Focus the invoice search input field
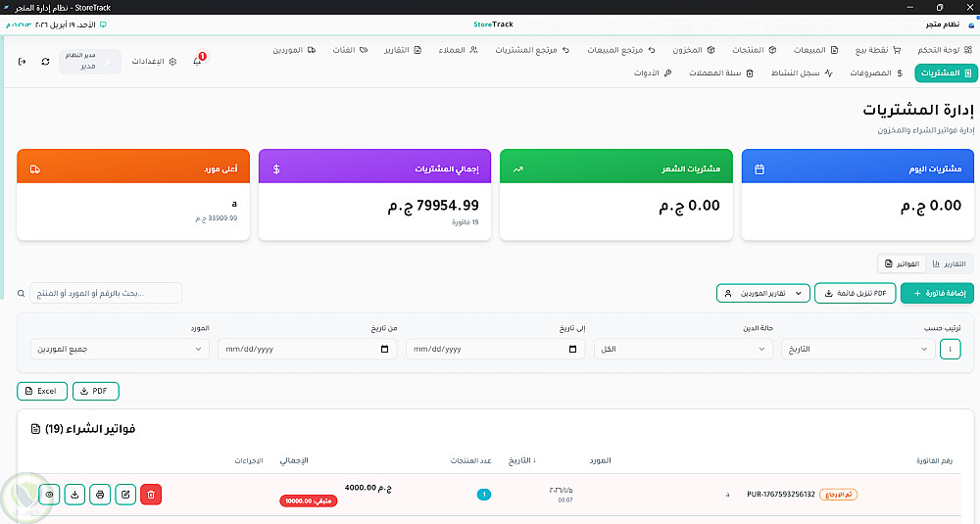The height and width of the screenshot is (524, 980). pos(106,293)
